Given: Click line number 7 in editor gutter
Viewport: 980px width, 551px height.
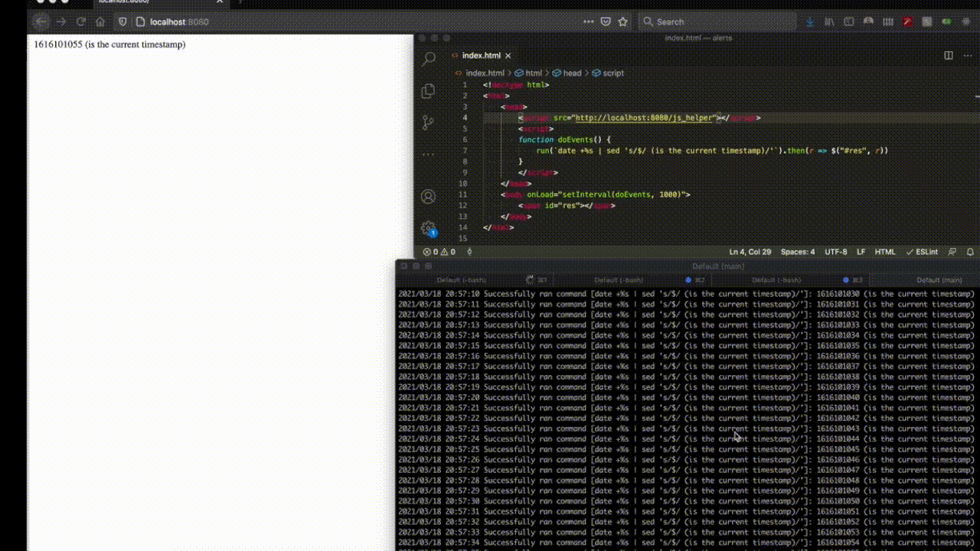Looking at the screenshot, I should coord(465,151).
